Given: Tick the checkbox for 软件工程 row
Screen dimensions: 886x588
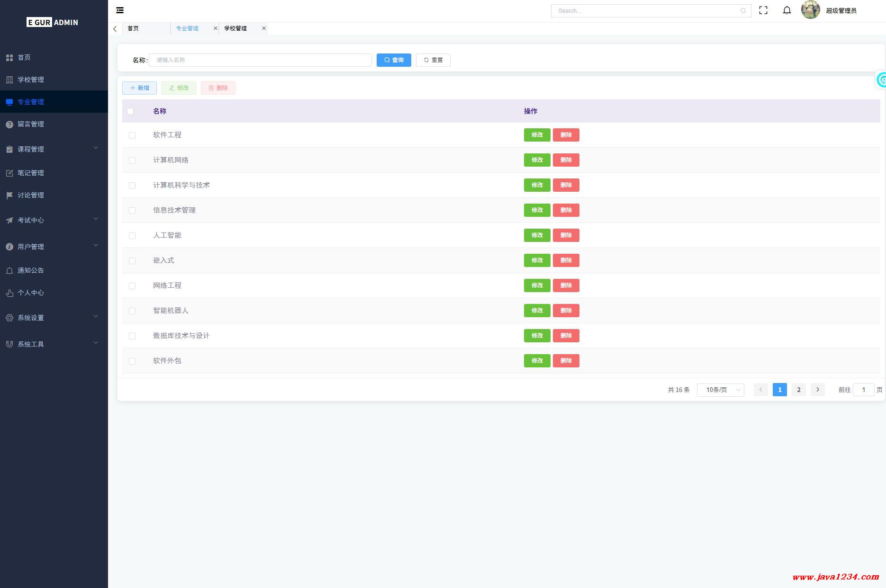Looking at the screenshot, I should click(132, 135).
